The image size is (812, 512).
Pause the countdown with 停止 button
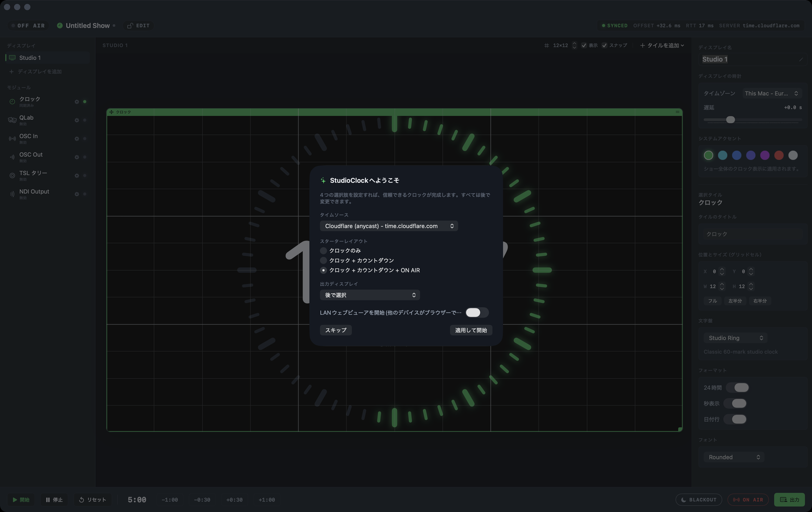tap(54, 500)
